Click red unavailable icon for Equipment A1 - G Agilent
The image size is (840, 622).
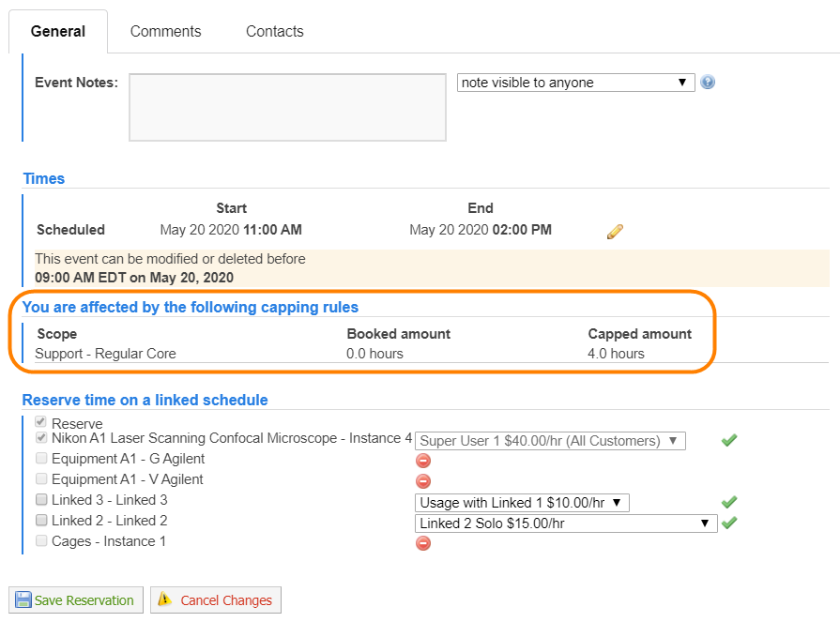pyautogui.click(x=423, y=461)
